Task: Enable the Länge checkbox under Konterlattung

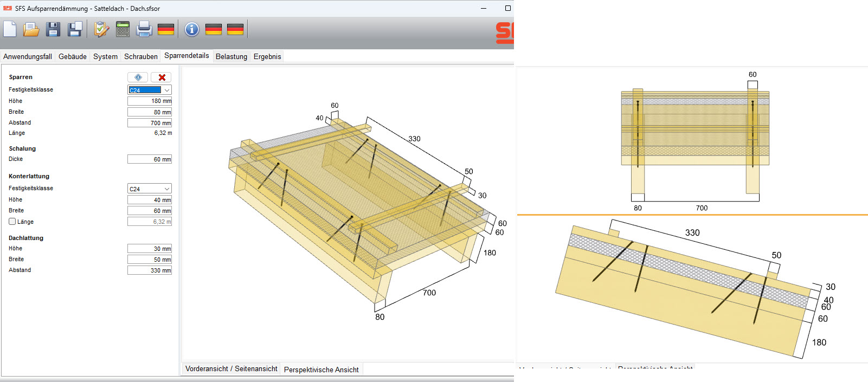Action: [x=12, y=222]
